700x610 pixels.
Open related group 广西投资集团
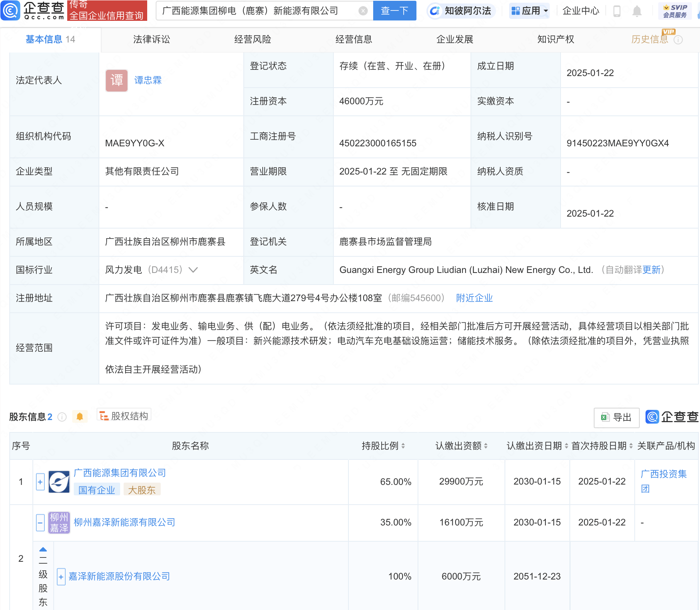point(664,481)
